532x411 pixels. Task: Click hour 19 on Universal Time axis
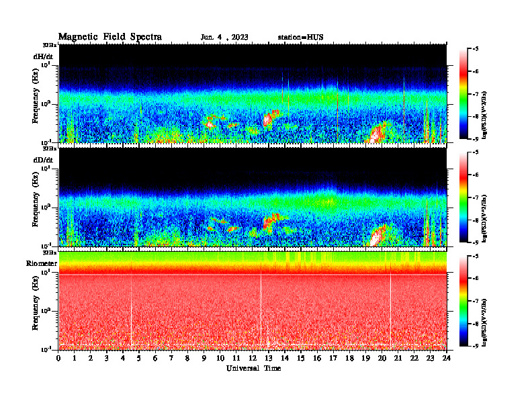[x=365, y=359]
